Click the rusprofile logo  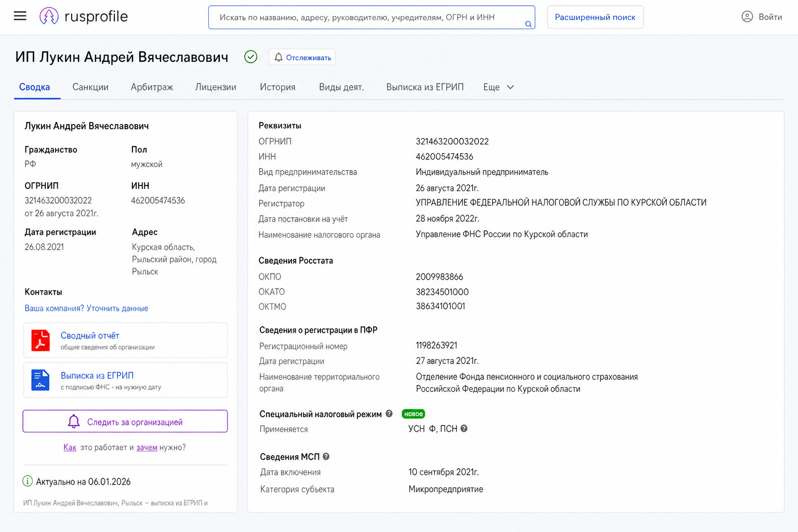pos(84,17)
